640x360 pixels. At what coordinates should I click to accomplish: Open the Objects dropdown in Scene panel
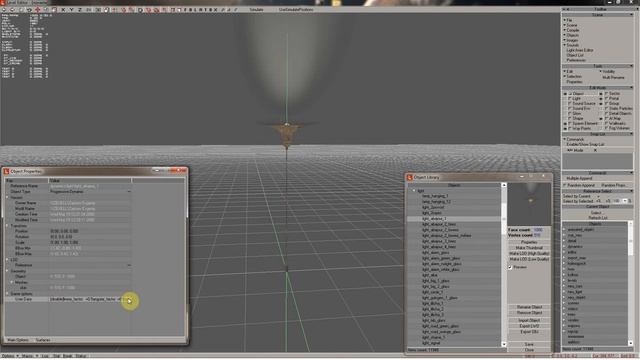[571, 35]
